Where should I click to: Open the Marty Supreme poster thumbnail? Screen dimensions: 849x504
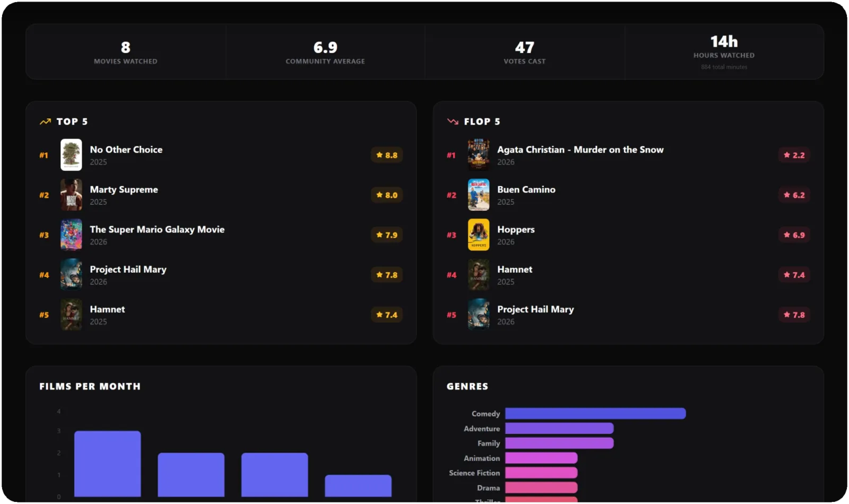pos(71,195)
